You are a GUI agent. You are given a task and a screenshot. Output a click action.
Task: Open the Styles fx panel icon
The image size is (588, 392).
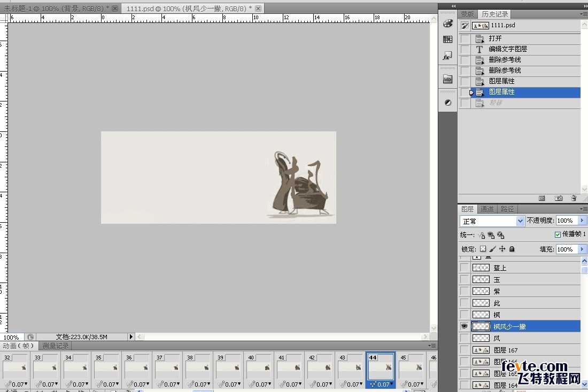click(448, 56)
